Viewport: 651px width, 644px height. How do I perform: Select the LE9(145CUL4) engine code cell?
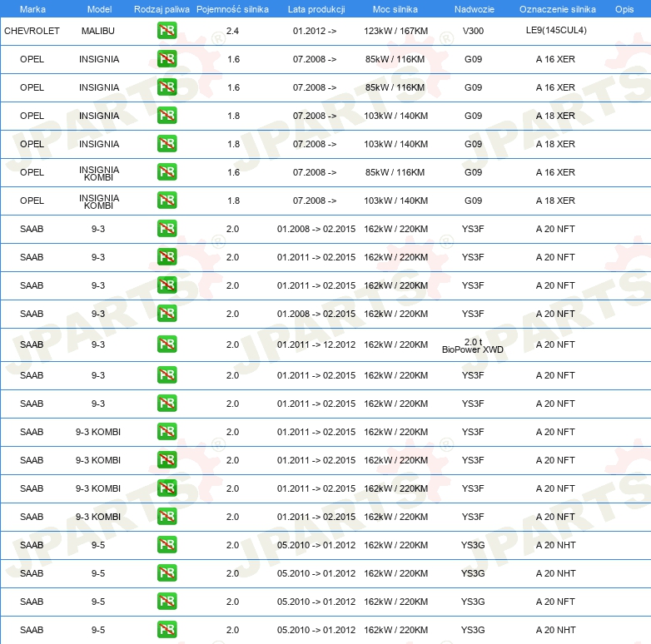click(556, 31)
